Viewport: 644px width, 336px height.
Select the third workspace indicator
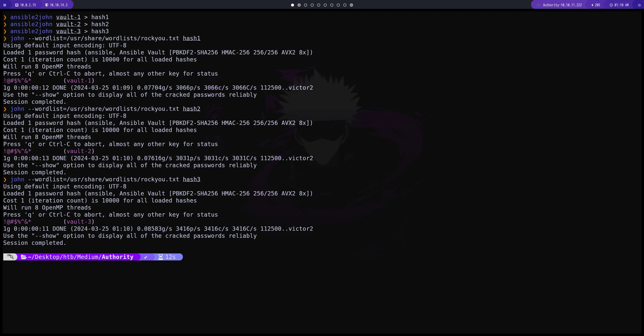tap(305, 5)
